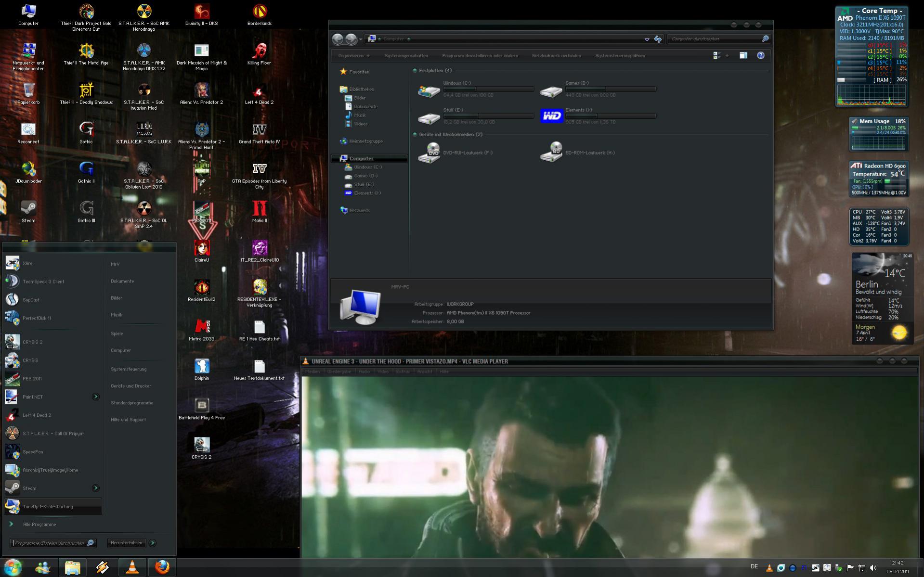Open the Audio menu in VLC
This screenshot has height=577, width=924.
coord(364,372)
